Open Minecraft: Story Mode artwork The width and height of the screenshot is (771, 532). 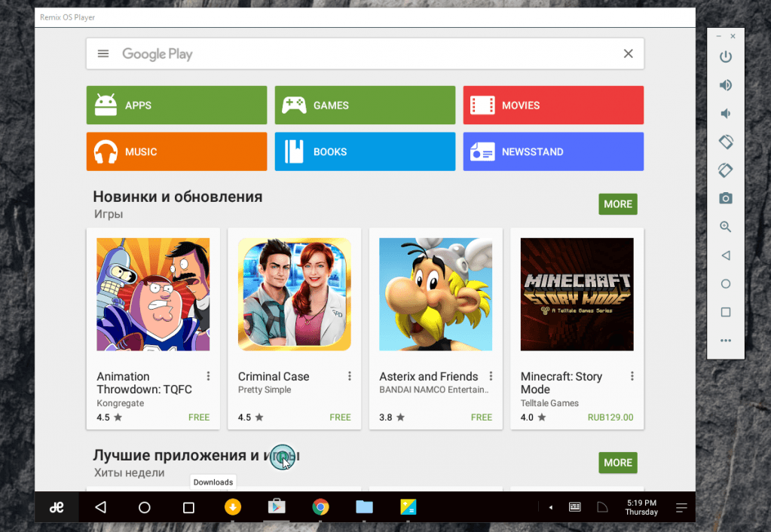click(577, 295)
